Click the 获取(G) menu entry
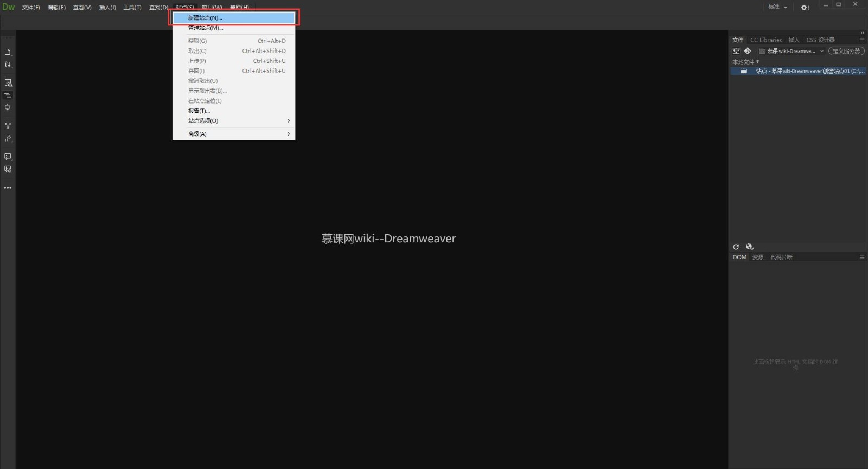 (x=234, y=41)
